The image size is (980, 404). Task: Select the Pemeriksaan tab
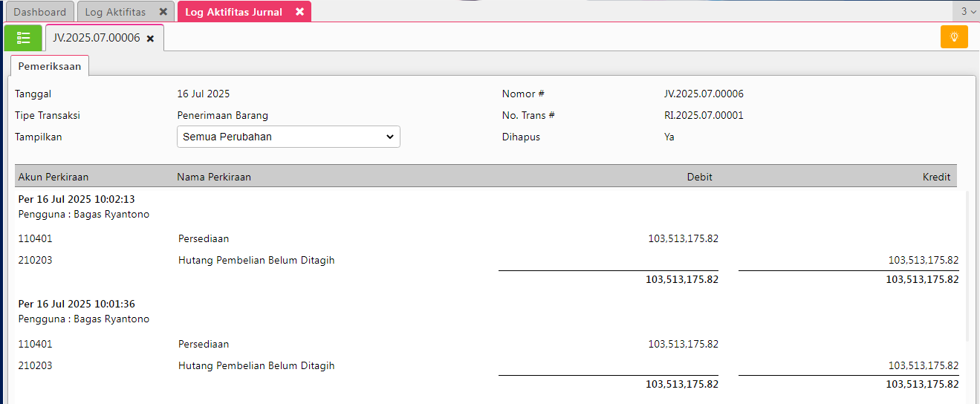[50, 66]
